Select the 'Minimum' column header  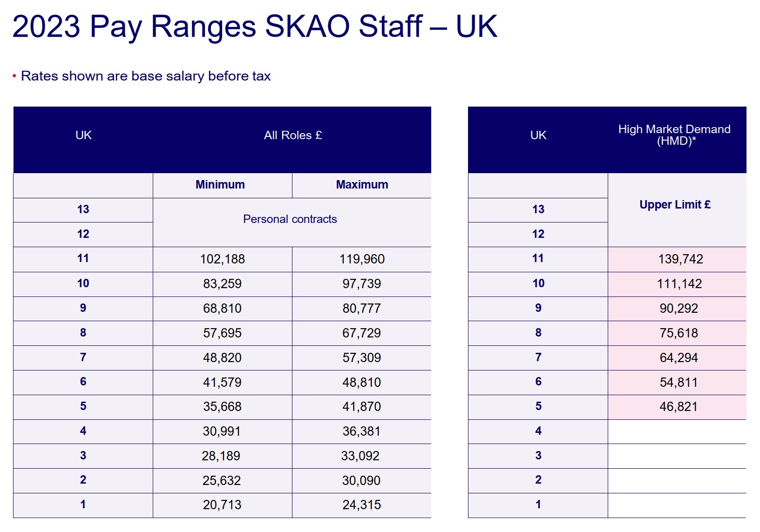click(220, 185)
